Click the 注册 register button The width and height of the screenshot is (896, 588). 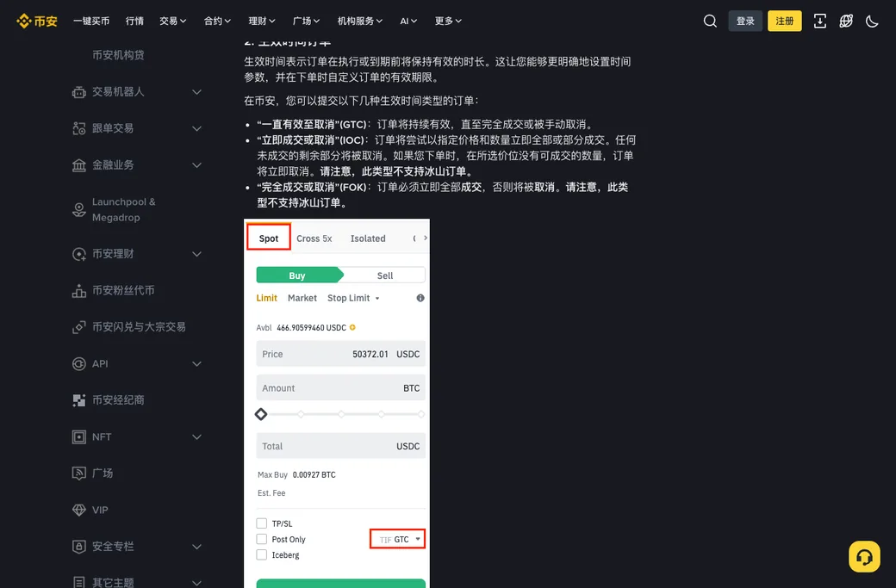point(785,22)
